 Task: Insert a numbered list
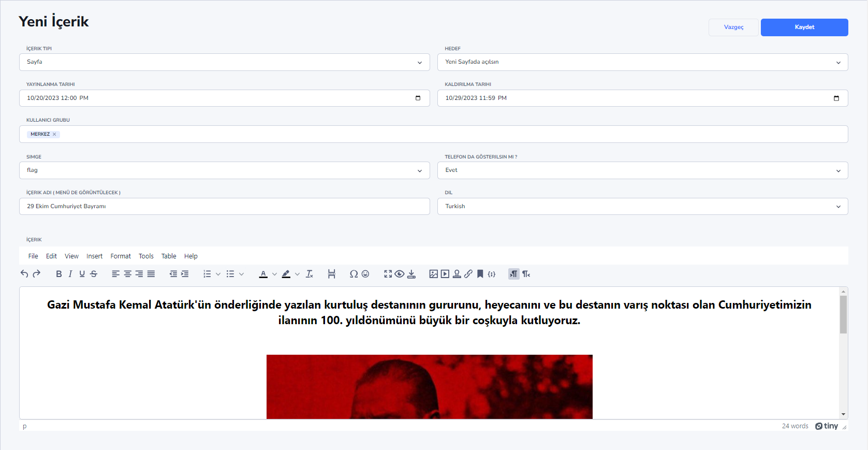(x=207, y=274)
